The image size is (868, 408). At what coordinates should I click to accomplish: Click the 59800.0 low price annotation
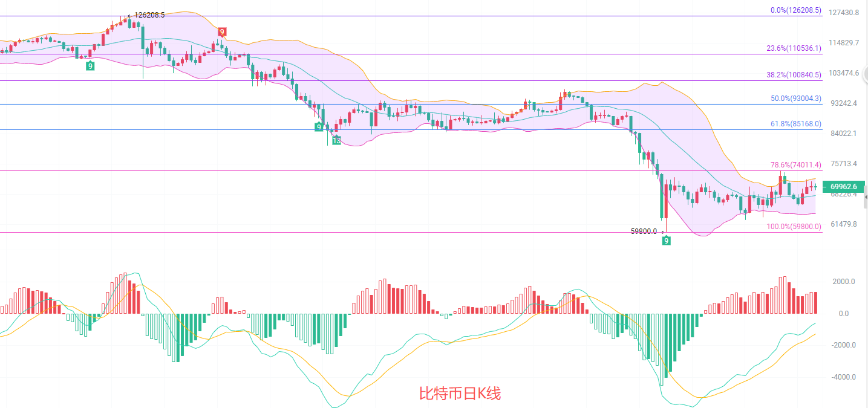(644, 231)
